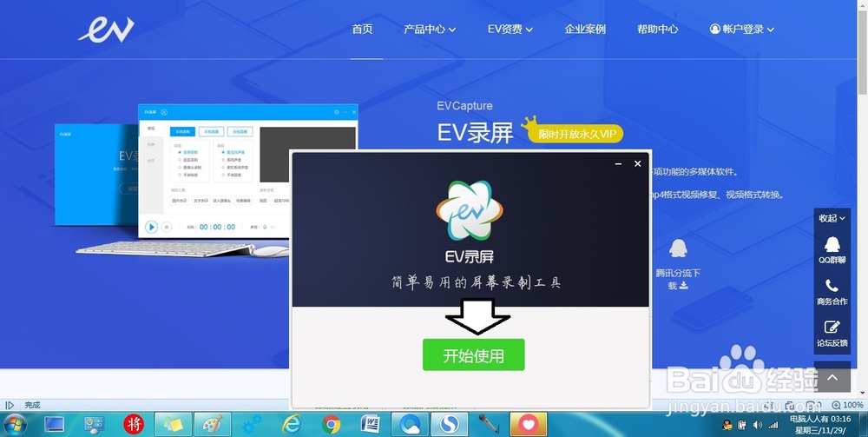Click the penguin icon above 腾讯分流下载
This screenshot has width=868, height=437.
click(678, 248)
